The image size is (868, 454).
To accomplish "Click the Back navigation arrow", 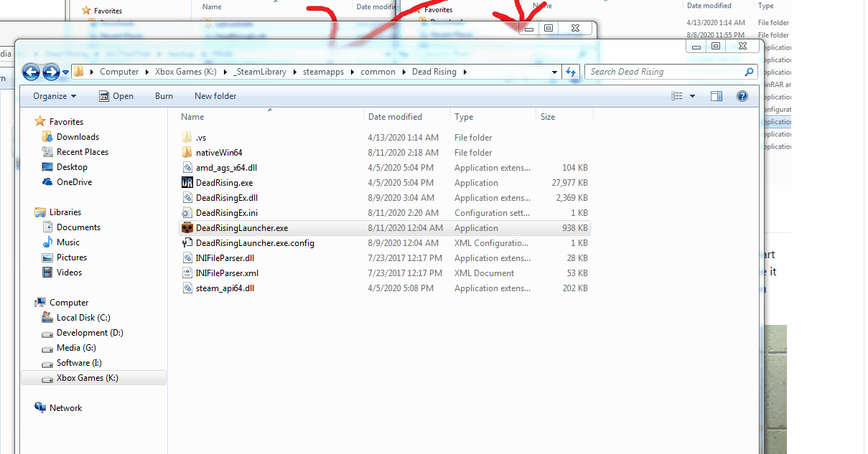I will (31, 72).
